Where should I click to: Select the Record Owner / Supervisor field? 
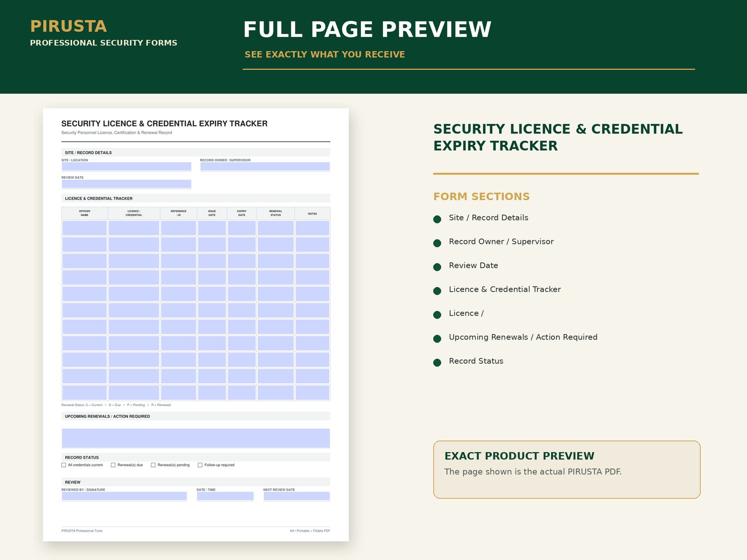265,167
